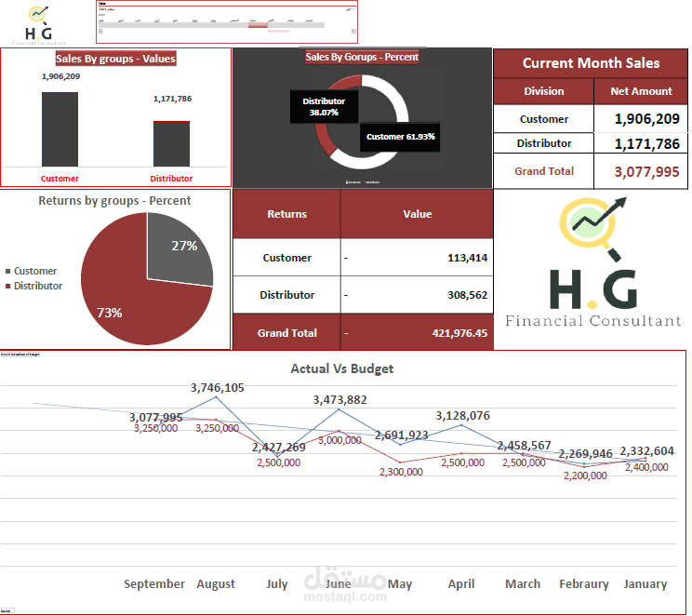
Task: Click the 3,746,105 August actual data label
Action: point(217,388)
